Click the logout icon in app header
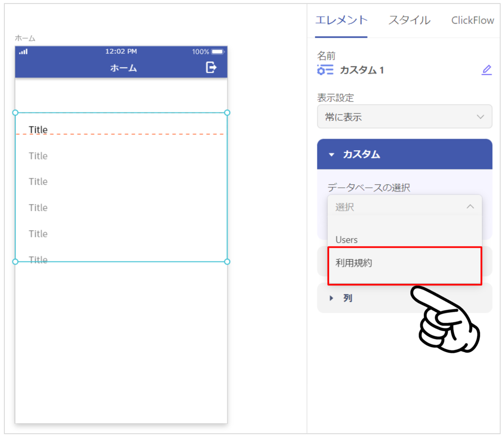Viewport: 504px width, 439px height. (211, 67)
